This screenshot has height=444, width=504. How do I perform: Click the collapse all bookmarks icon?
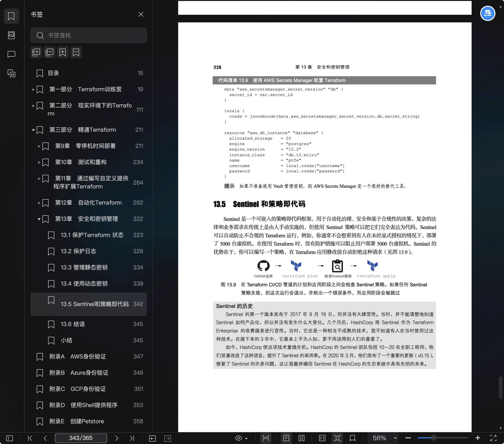tap(50, 52)
